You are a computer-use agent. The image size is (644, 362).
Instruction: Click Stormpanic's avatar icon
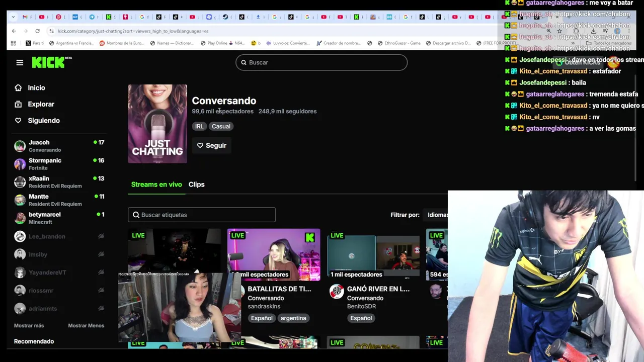click(x=20, y=164)
